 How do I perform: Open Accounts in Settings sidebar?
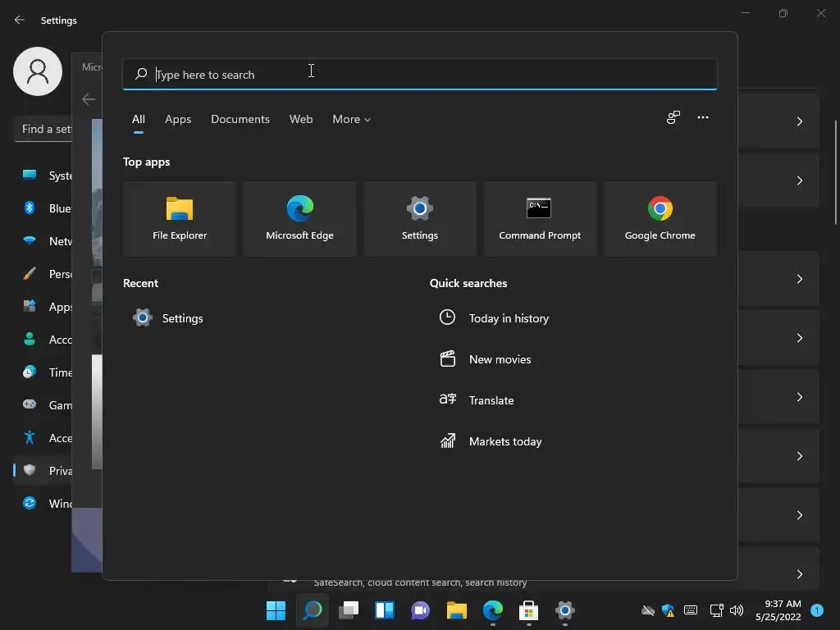click(43, 340)
